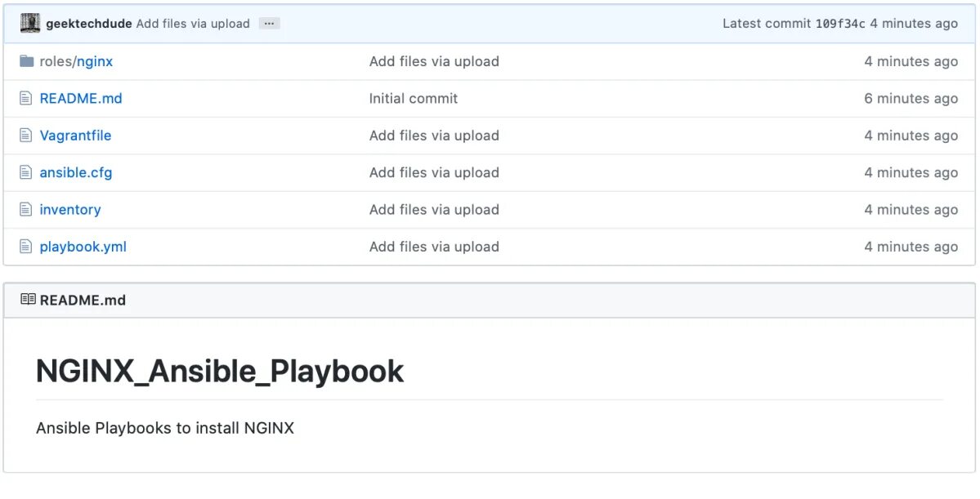The image size is (980, 499).
Task: Open the roles/nginx folder icon
Action: pyautogui.click(x=26, y=61)
